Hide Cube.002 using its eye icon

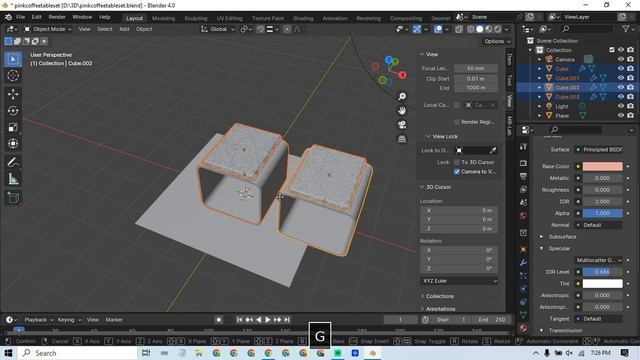point(621,87)
